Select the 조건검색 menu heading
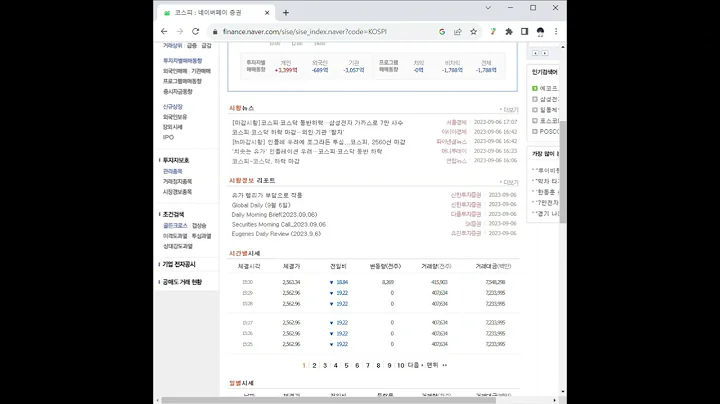This screenshot has height=404, width=720. pos(173,214)
